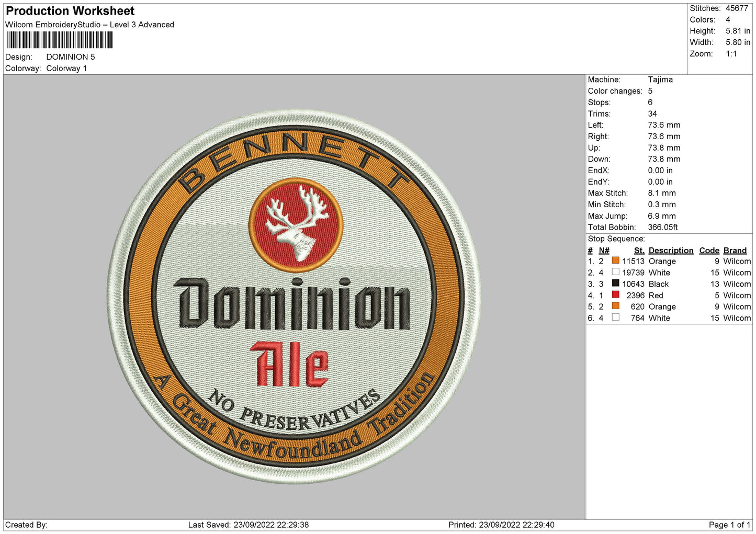The width and height of the screenshot is (756, 534).
Task: Click the Production Worksheet title
Action: click(70, 11)
